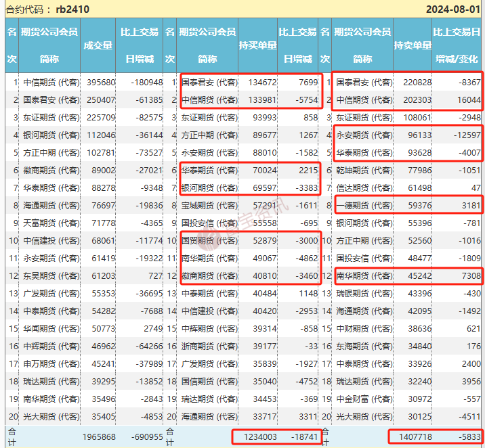Click 国信期货 long position 35040

(265, 382)
